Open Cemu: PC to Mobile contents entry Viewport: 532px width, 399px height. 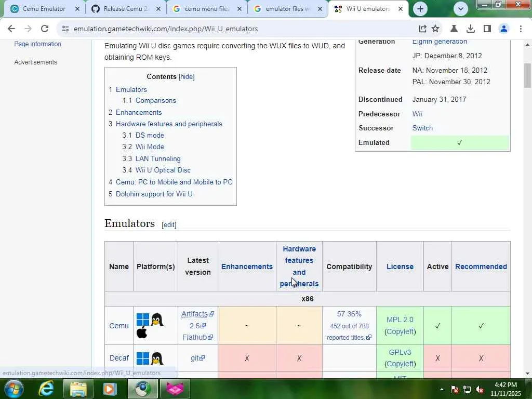pyautogui.click(x=170, y=182)
